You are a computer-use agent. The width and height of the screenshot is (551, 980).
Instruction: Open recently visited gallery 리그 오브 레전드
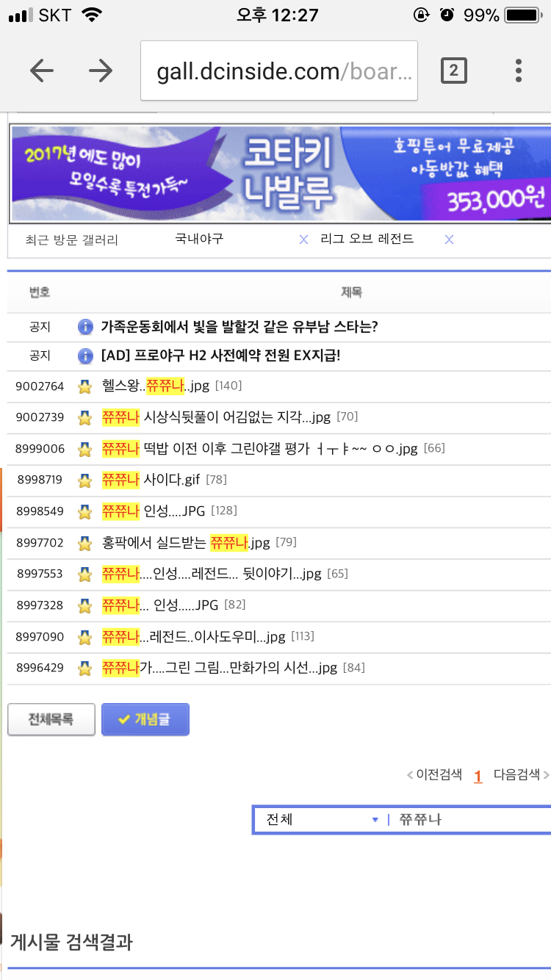(367, 239)
